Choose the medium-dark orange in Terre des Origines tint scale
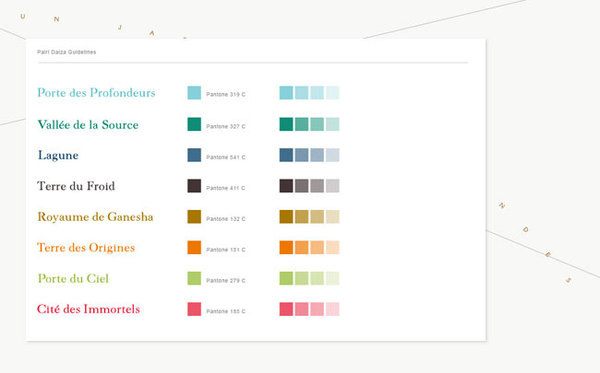This screenshot has width=600, height=373. [302, 248]
